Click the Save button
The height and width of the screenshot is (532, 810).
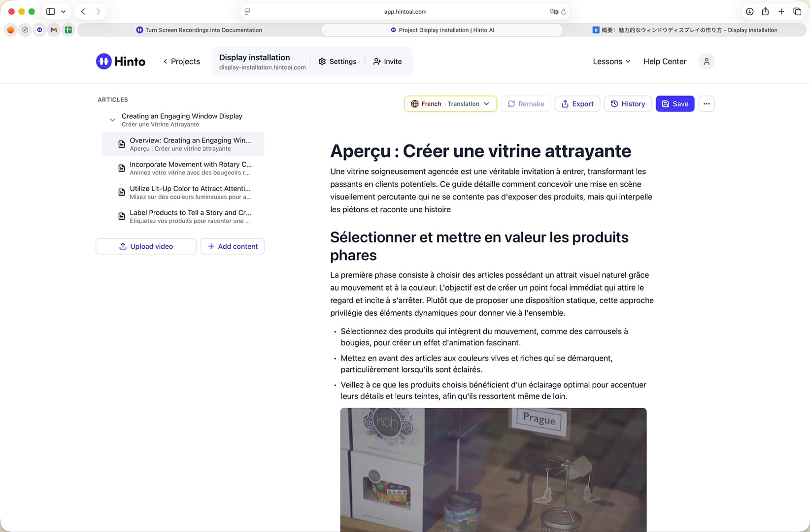pos(675,104)
